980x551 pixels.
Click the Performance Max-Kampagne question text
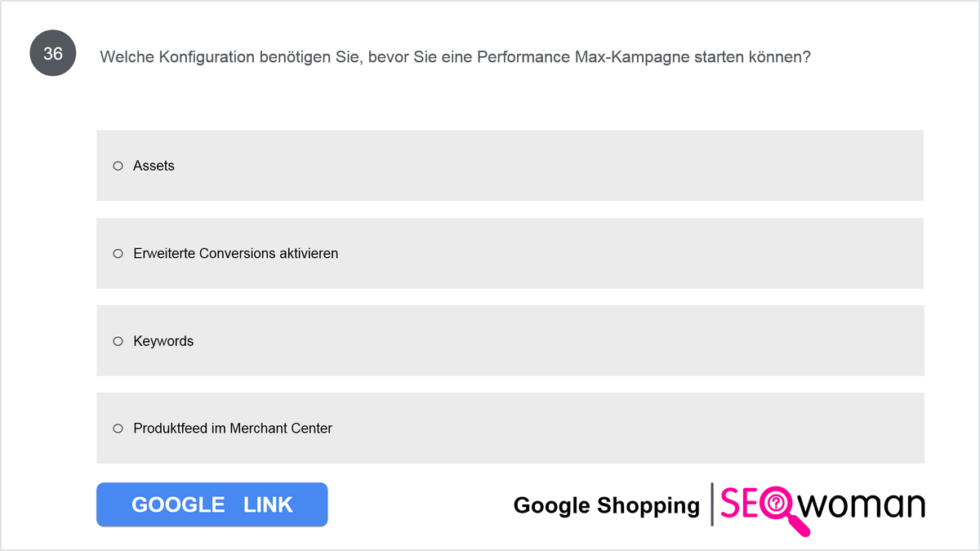pyautogui.click(x=455, y=57)
